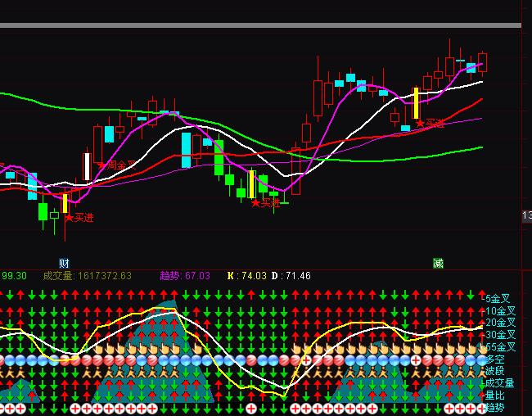
Task: Click the 5金叉 indicator row label
Action: (x=496, y=299)
